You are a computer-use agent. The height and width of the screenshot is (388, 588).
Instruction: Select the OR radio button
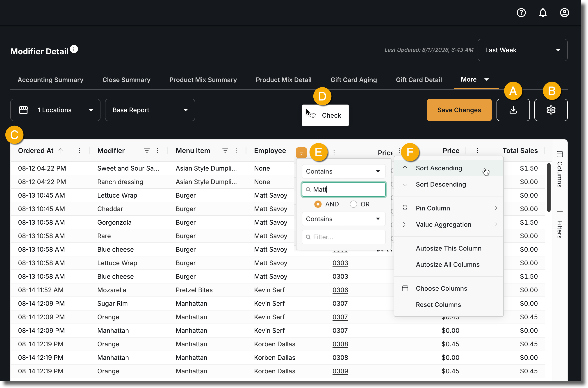coord(353,204)
